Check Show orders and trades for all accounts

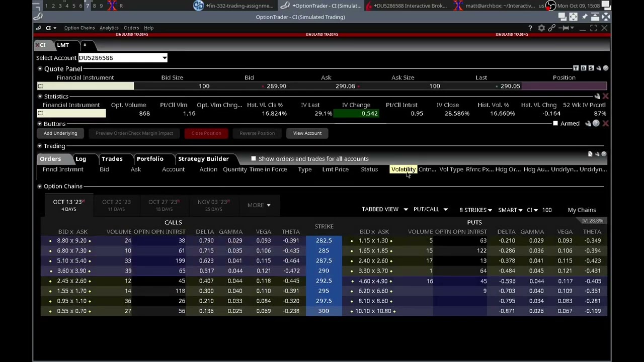[254, 159]
